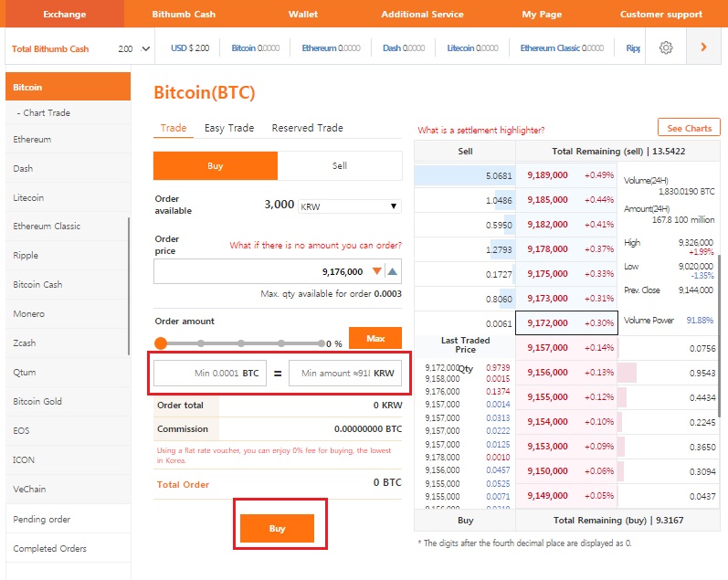Focus the order price input field

(x=278, y=271)
